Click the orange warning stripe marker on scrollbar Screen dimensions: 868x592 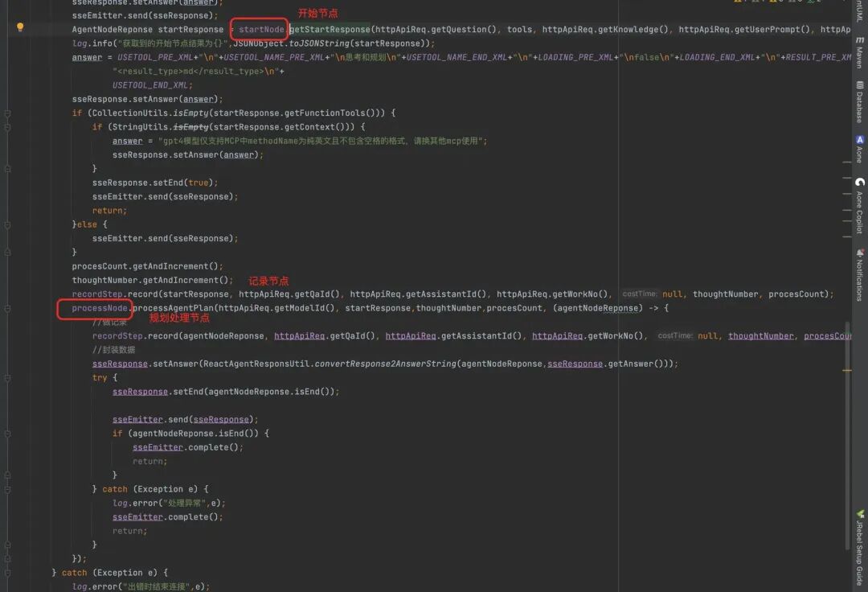(x=847, y=370)
